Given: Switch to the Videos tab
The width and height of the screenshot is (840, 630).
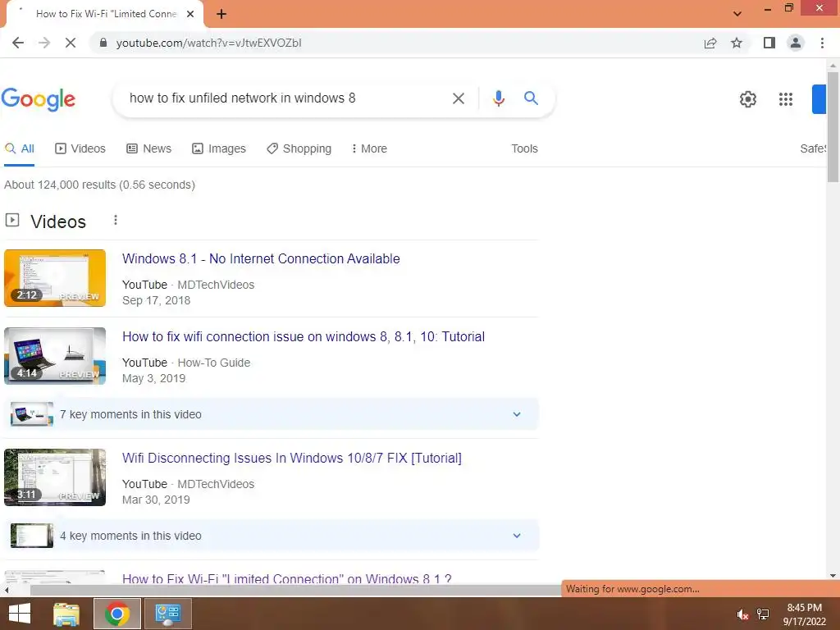Looking at the screenshot, I should 80,149.
